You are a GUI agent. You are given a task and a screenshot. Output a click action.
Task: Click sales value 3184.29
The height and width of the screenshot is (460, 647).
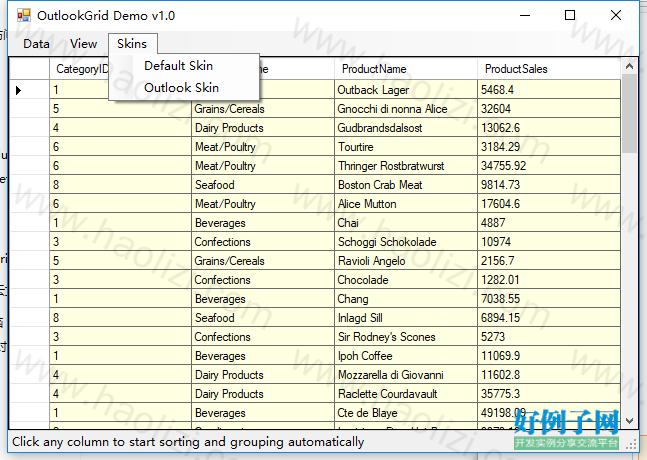coord(549,146)
